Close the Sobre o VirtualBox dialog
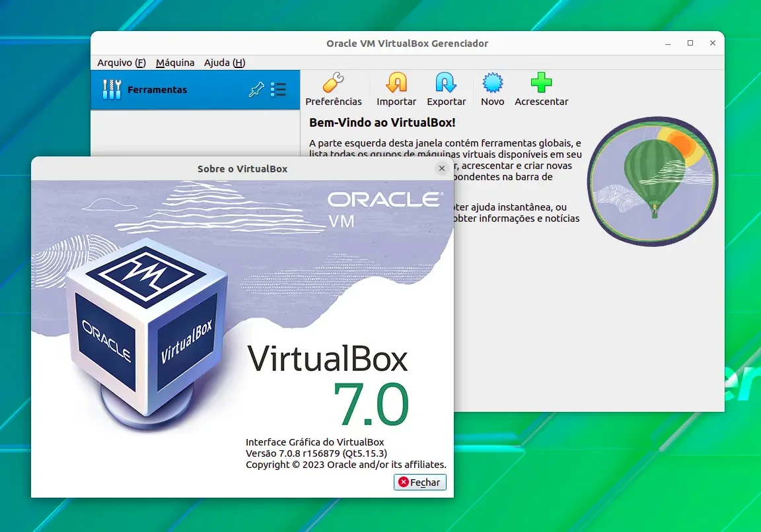 (x=442, y=168)
